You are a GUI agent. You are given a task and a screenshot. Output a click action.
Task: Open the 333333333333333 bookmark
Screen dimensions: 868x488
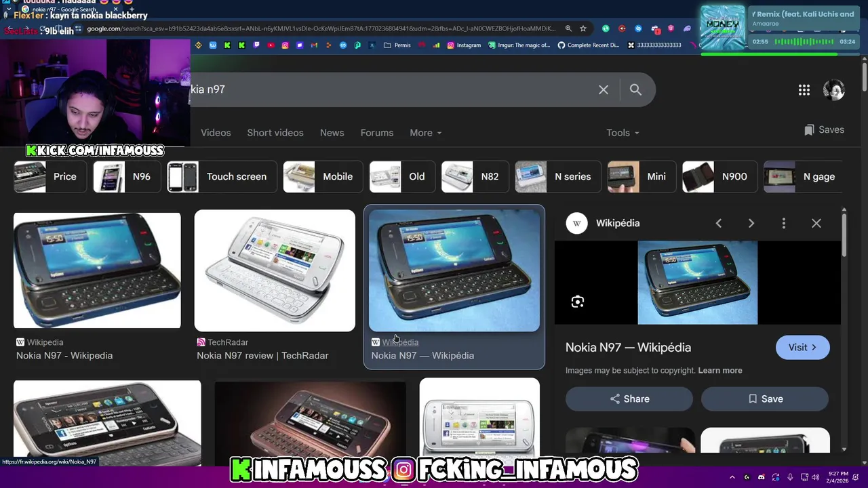tap(654, 45)
